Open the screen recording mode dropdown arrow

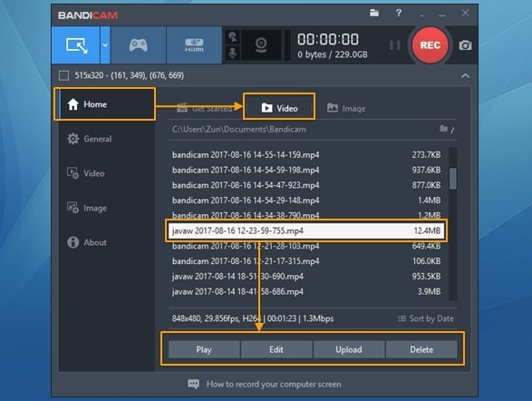[105, 45]
